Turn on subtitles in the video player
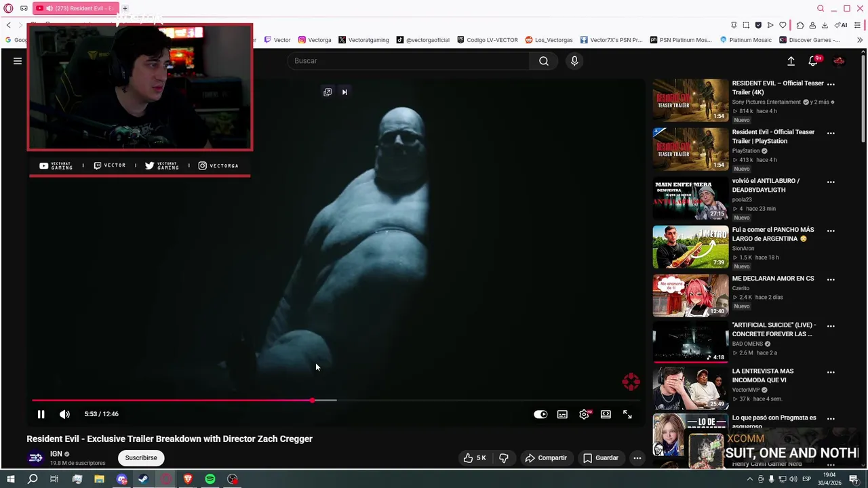Screen dimensions: 868x488 tap(562, 414)
